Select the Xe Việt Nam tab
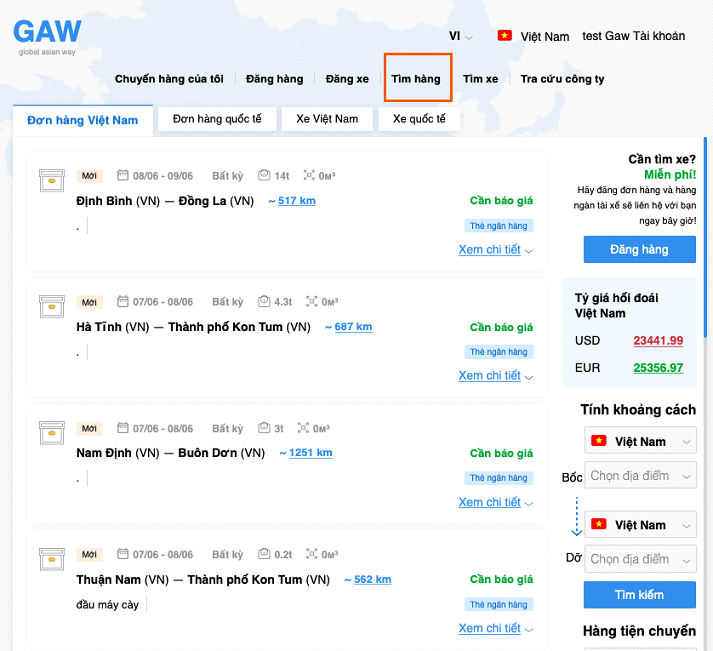Viewport: 713px width, 651px height. click(x=327, y=119)
